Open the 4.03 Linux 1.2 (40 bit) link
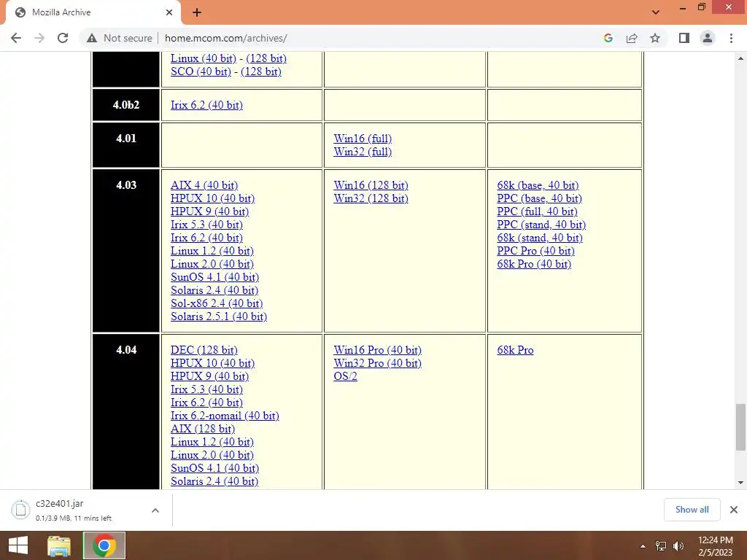 tap(212, 251)
